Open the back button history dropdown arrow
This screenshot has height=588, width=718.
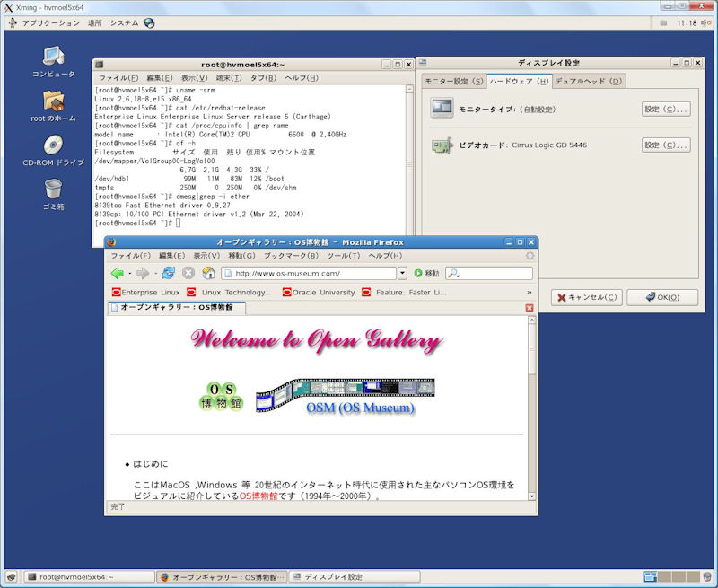tap(130, 273)
